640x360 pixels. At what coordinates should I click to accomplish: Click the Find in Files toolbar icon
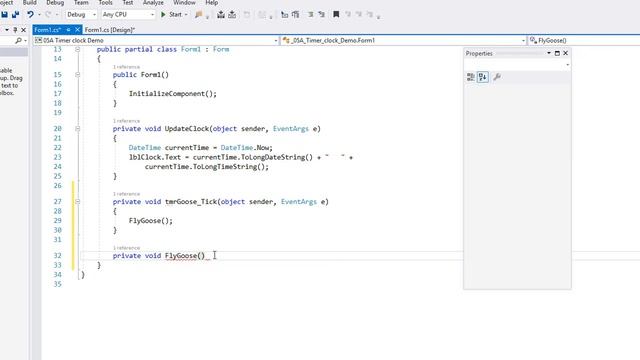pyautogui.click(x=199, y=14)
